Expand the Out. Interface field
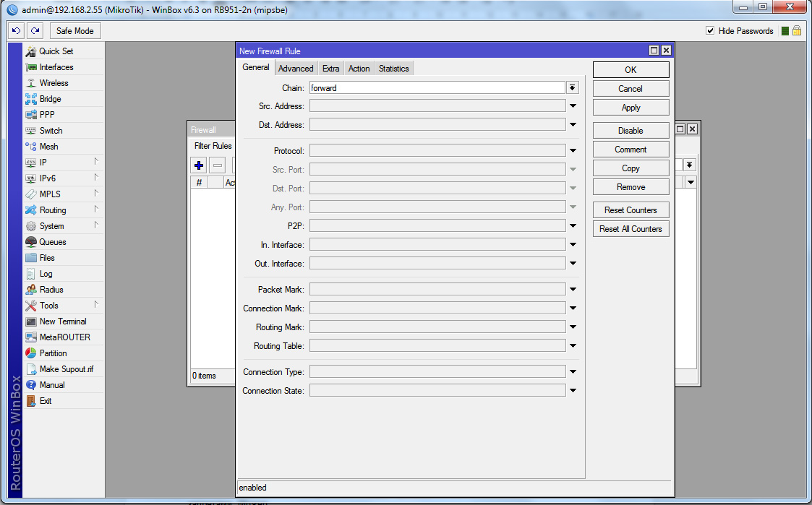The width and height of the screenshot is (812, 505). click(x=573, y=264)
